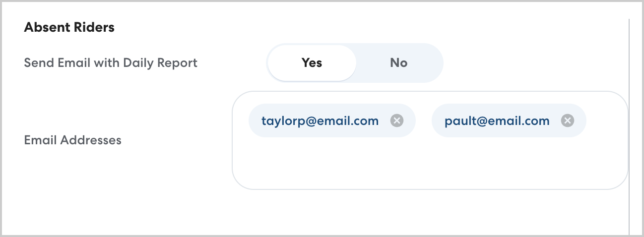Viewport: 644px width, 237px height.
Task: Click the Email Addresses field label
Action: point(72,140)
